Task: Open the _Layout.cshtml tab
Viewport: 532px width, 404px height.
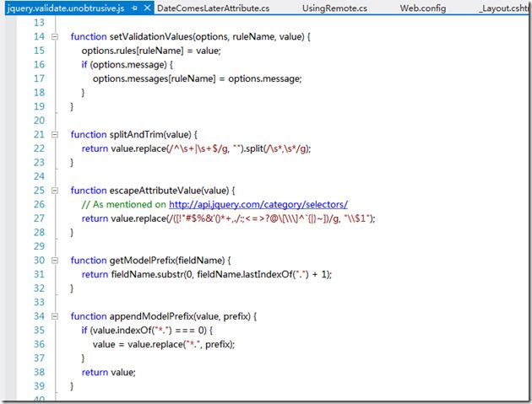Action: pos(503,8)
